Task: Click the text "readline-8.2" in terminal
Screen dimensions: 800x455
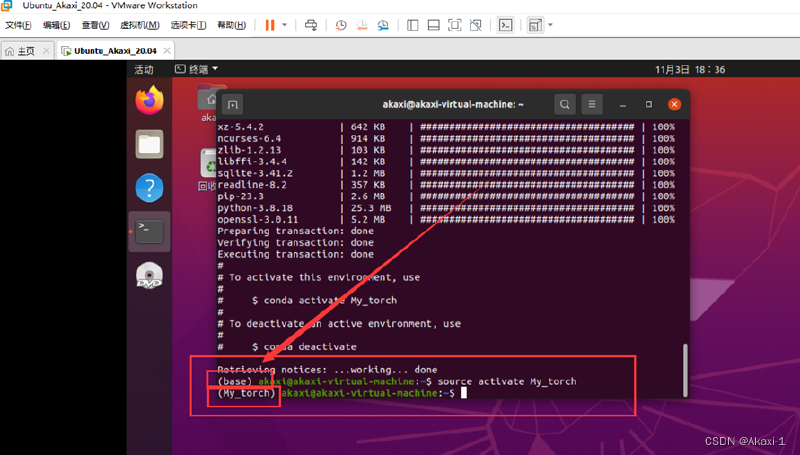Action: 252,185
